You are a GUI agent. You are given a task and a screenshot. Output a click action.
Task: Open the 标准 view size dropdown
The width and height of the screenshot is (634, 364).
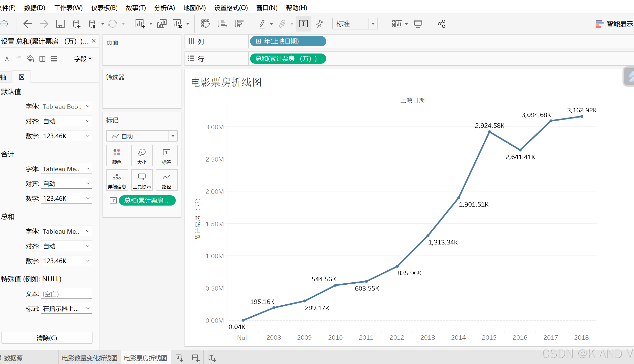pos(373,24)
